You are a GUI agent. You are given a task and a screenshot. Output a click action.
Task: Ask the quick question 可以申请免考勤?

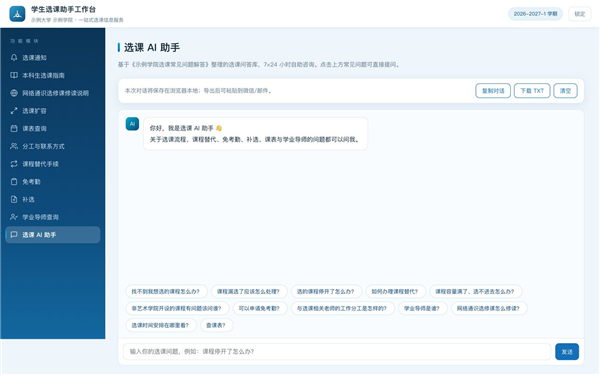coord(260,308)
